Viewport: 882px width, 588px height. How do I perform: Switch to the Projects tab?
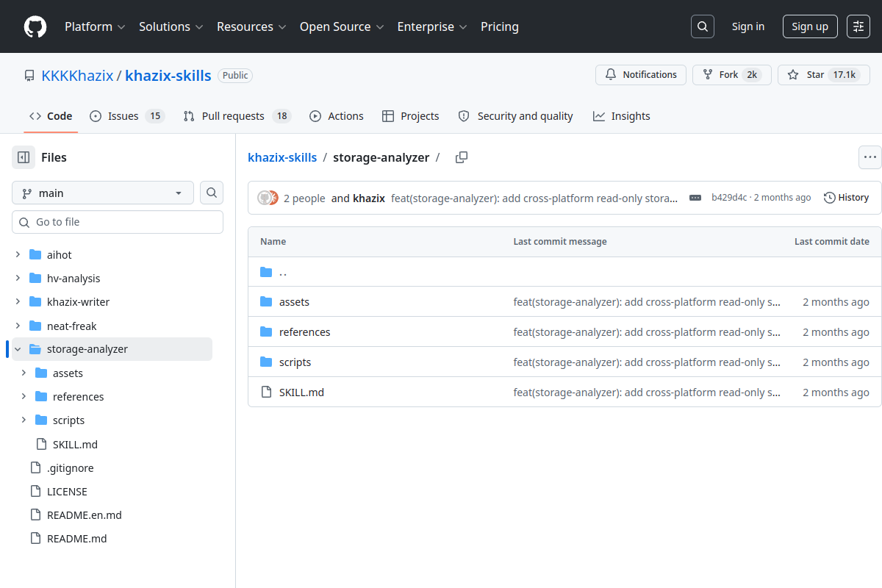click(411, 116)
